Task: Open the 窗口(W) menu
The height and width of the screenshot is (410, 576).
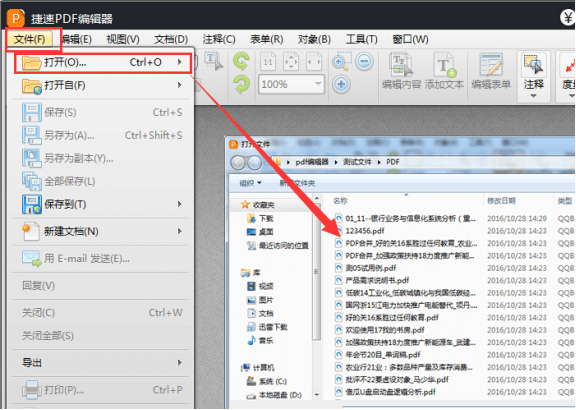Action: (410, 39)
